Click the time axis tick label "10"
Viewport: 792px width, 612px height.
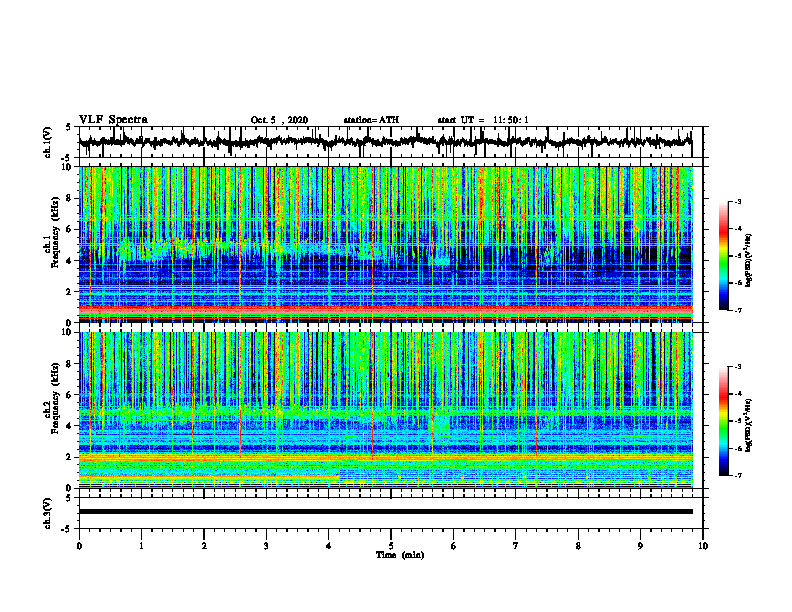point(703,546)
